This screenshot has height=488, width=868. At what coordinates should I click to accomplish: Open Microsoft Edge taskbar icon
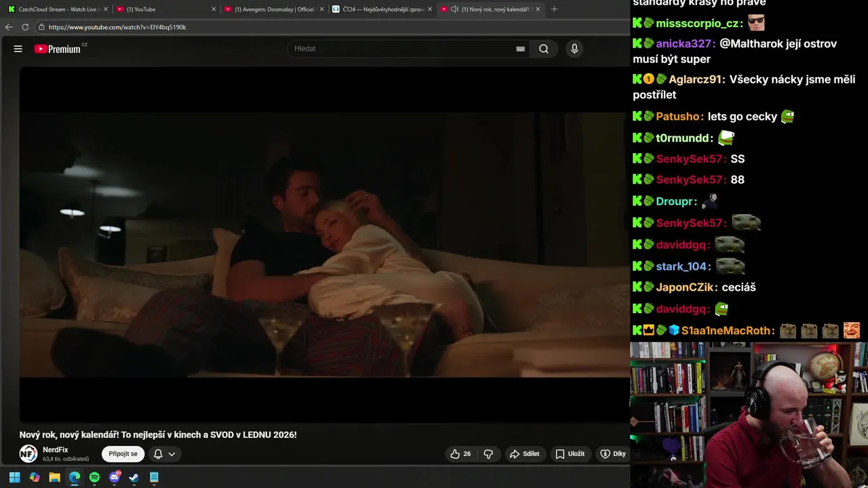click(x=75, y=477)
